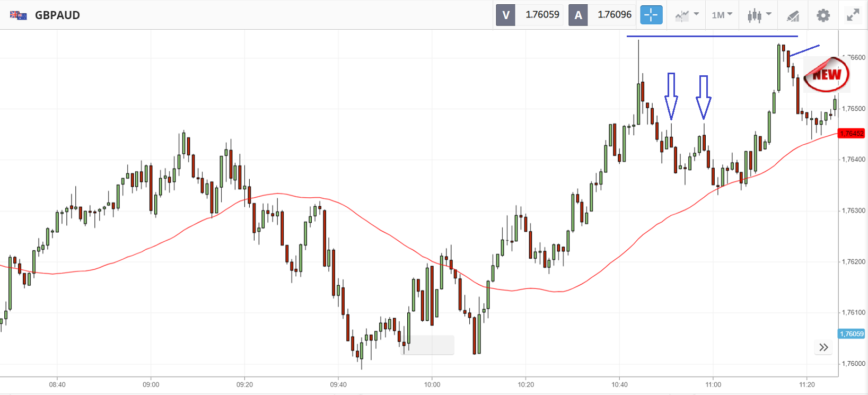Click the 1.76300 price axis label
868x395 pixels.
(854, 210)
